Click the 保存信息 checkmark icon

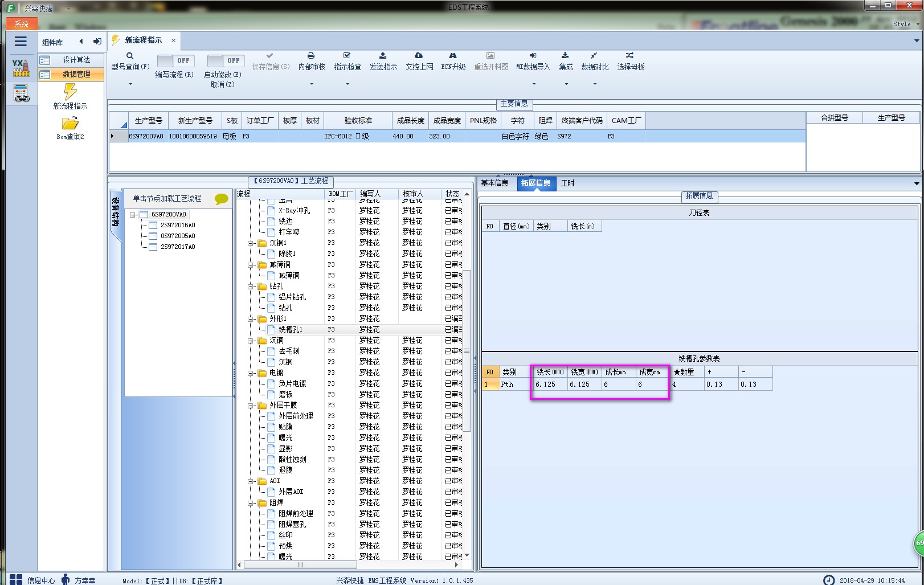270,56
